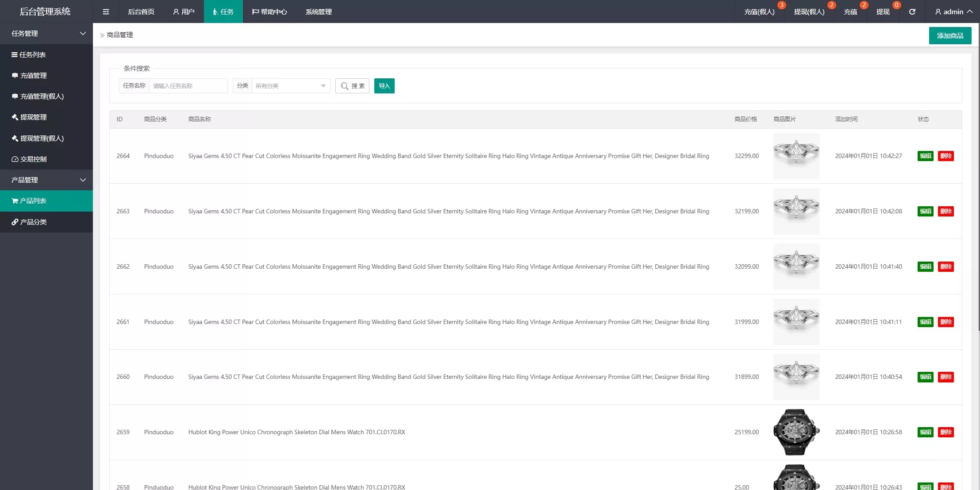Image resolution: width=980 pixels, height=490 pixels.
Task: Open 充值管理 in the sidebar
Action: (x=33, y=76)
